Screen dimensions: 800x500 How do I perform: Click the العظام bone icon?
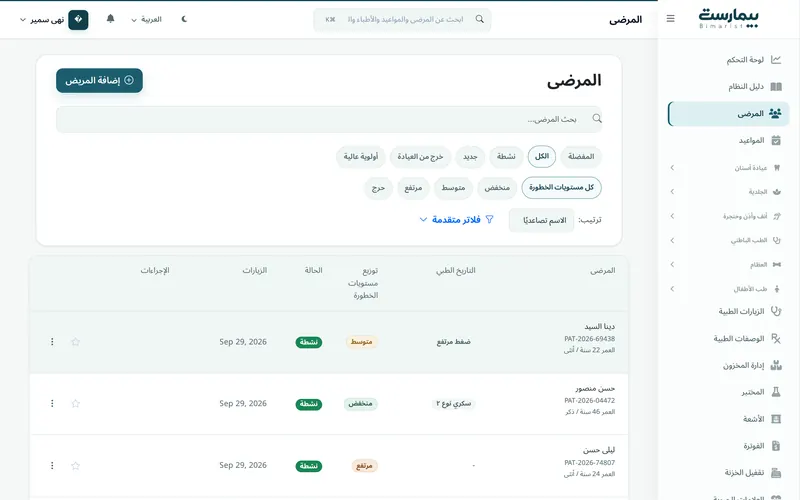(x=777, y=264)
